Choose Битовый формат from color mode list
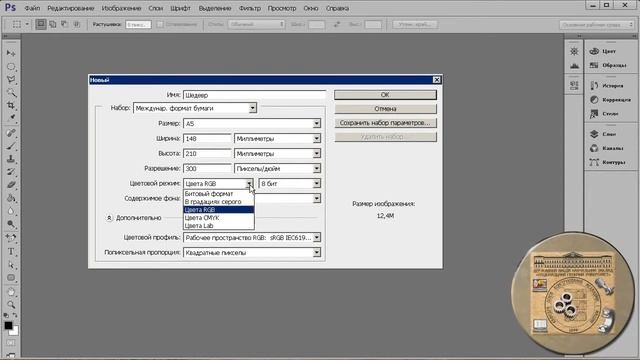Image resolution: width=640 pixels, height=360 pixels. pyautogui.click(x=219, y=194)
